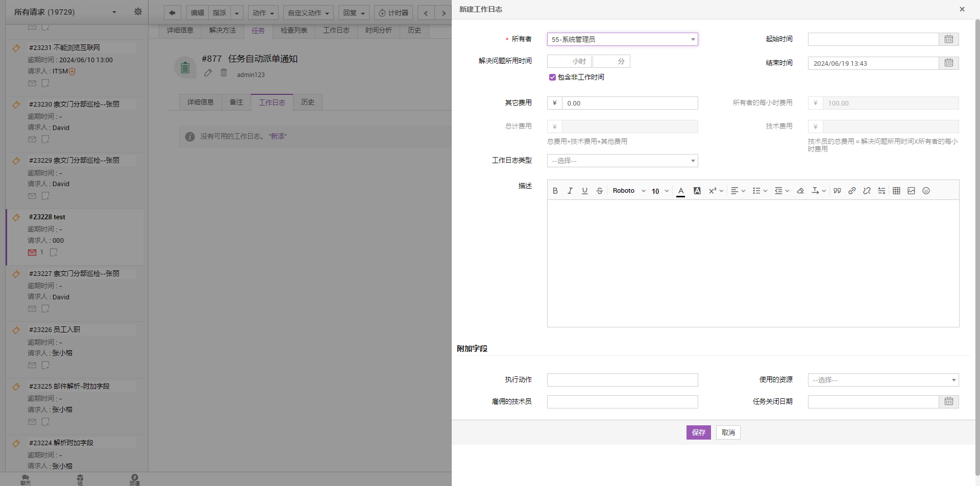
Task: Click the 保存 button
Action: 698,432
